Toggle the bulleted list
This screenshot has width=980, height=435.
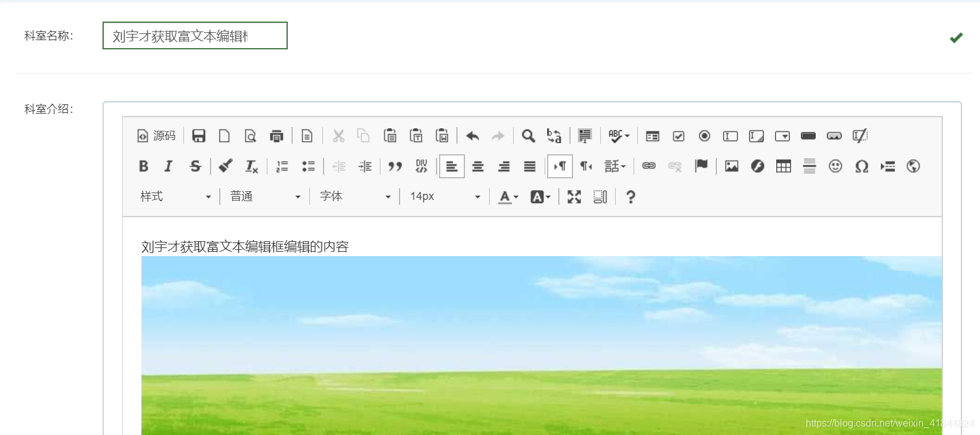(x=308, y=166)
